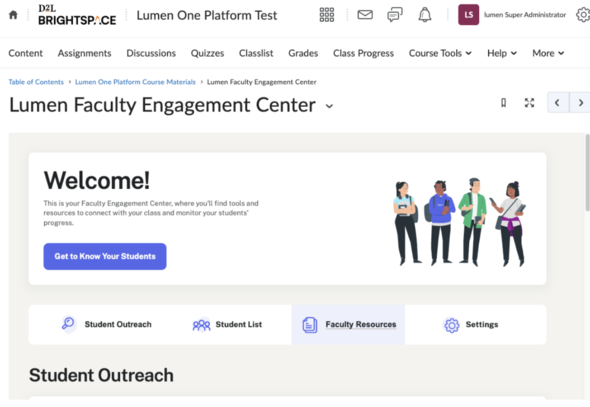Image resolution: width=590 pixels, height=407 pixels.
Task: Toggle fullscreen view icon
Action: pyautogui.click(x=529, y=103)
